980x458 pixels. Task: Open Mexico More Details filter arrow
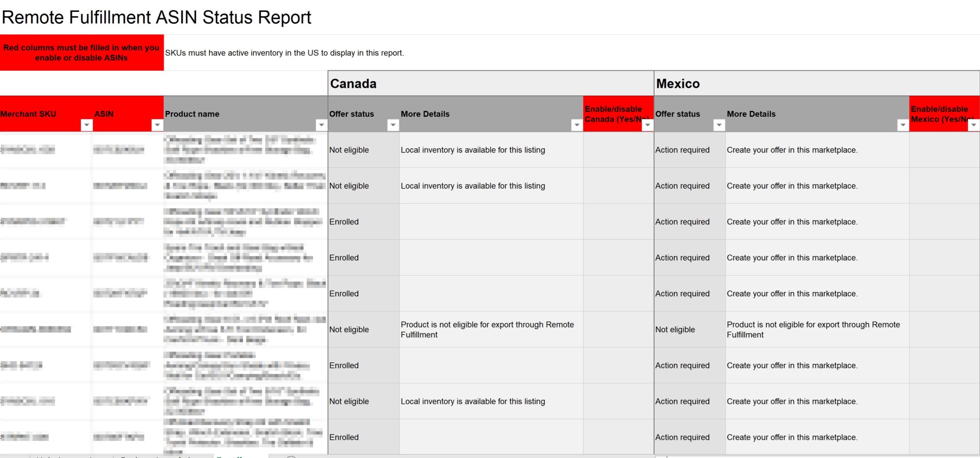(x=902, y=125)
